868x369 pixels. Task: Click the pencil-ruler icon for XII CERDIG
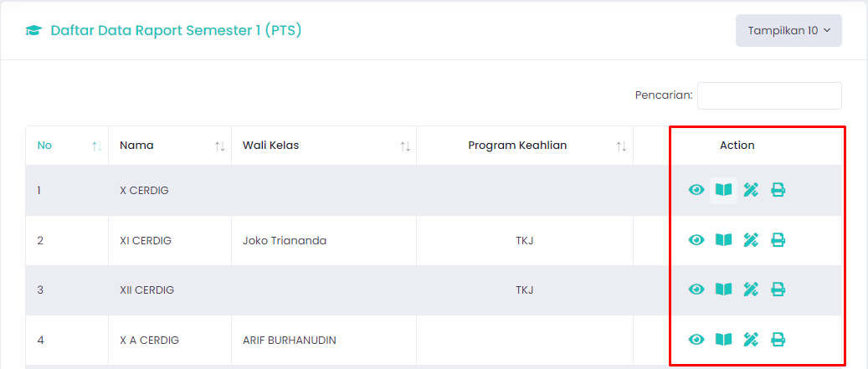tap(751, 290)
